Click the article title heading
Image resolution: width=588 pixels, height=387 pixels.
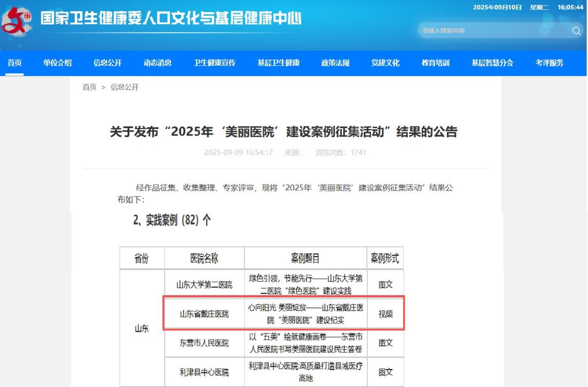point(284,131)
